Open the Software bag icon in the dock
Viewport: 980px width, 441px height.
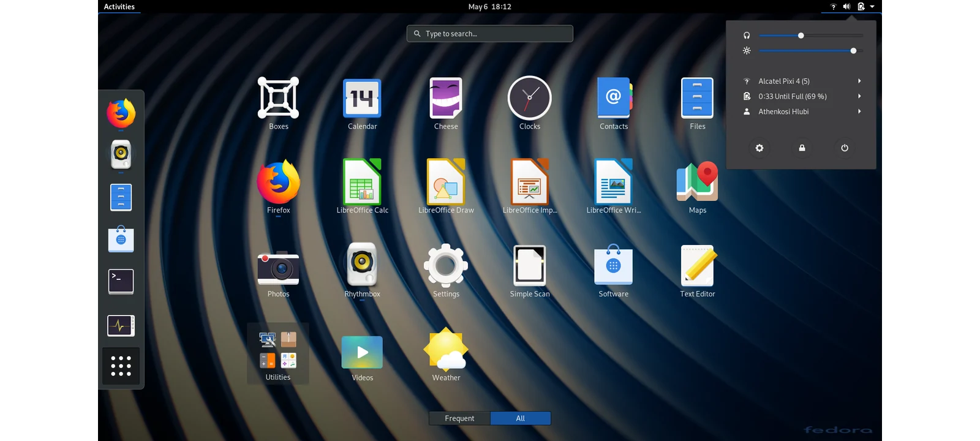click(121, 239)
